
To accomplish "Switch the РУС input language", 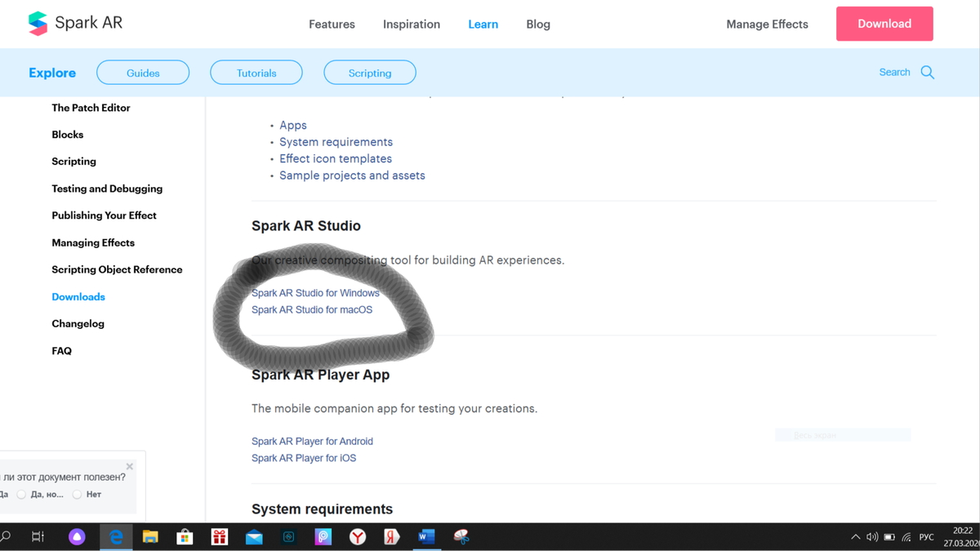I will (926, 537).
